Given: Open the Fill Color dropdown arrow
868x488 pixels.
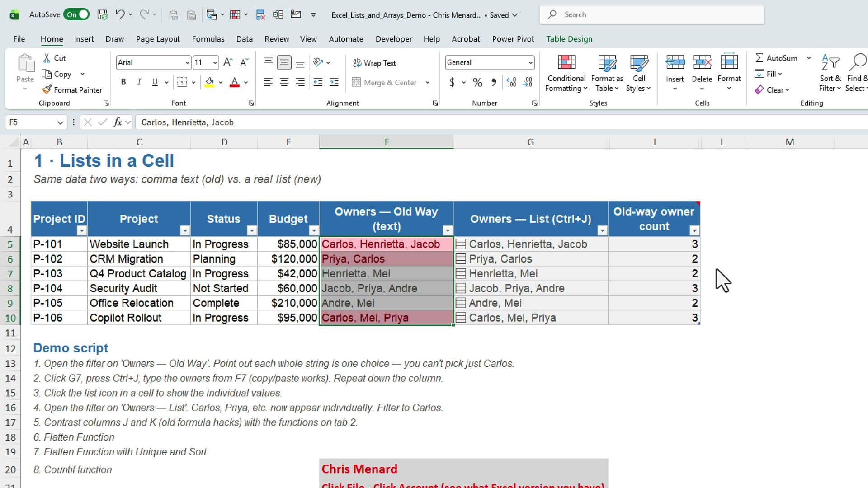Looking at the screenshot, I should 221,82.
